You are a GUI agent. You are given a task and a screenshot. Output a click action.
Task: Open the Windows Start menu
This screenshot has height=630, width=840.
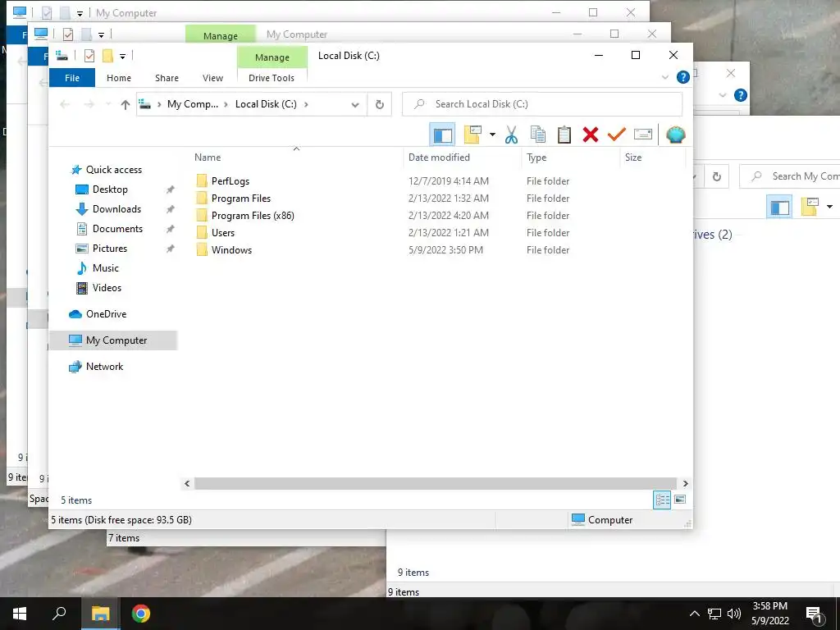(20, 614)
